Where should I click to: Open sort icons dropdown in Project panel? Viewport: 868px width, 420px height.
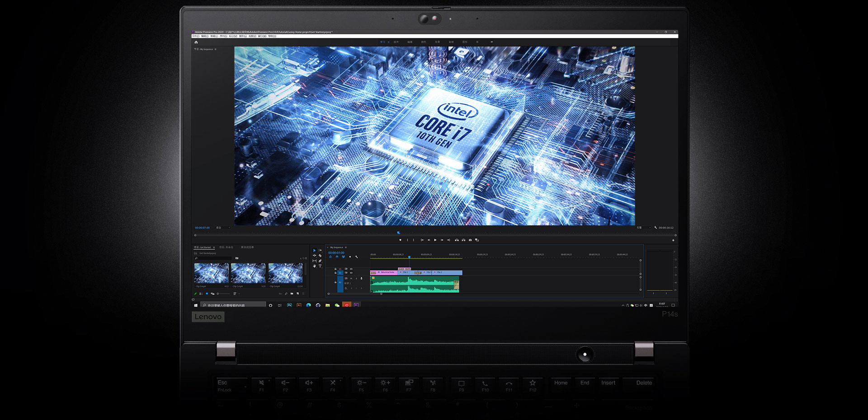coord(236,294)
